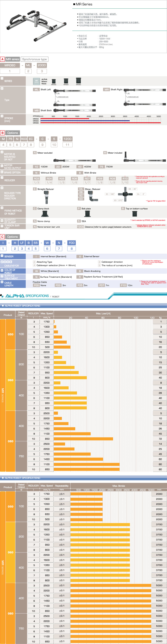Click the MR050 red stroke range bar
The image size is (167, 644).
coord(65,119)
